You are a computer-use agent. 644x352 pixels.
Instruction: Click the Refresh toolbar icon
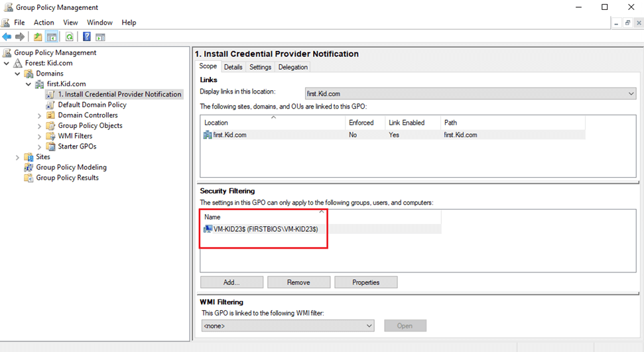click(70, 37)
